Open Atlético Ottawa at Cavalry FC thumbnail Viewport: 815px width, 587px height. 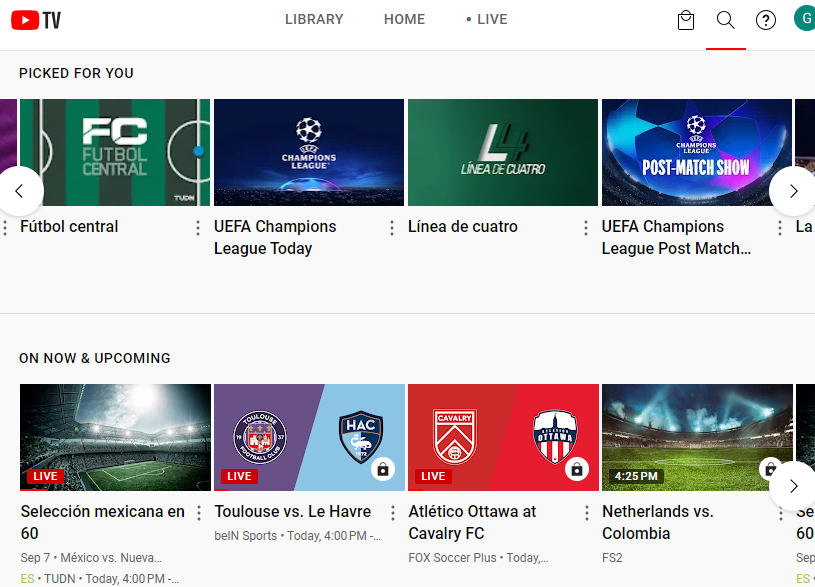pyautogui.click(x=503, y=437)
